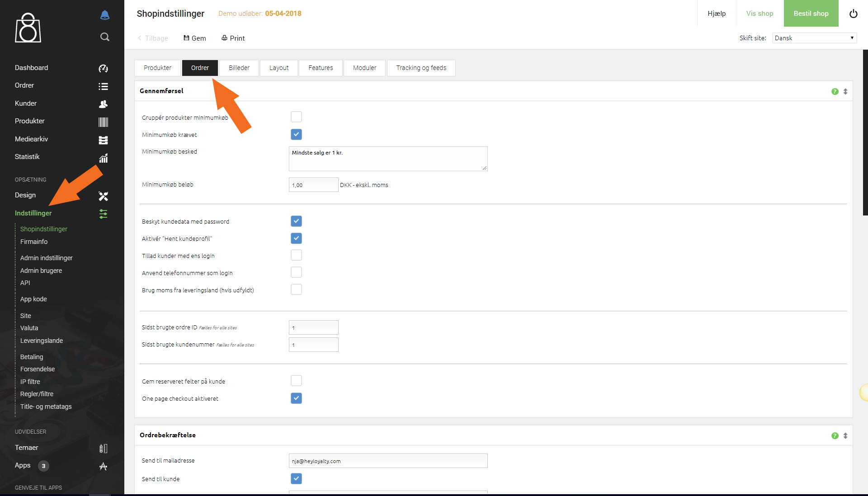Open the Tracking og feeds tab
This screenshot has height=496, width=868.
pyautogui.click(x=421, y=68)
